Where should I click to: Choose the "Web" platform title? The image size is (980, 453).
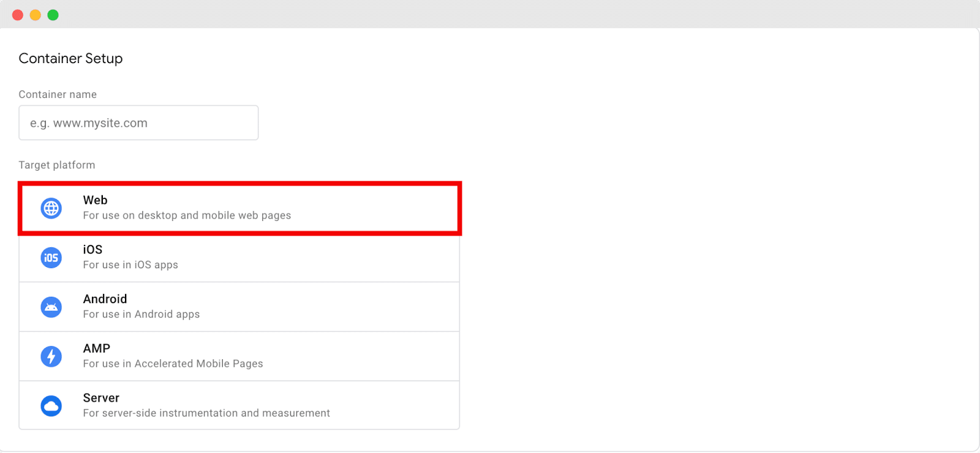pyautogui.click(x=95, y=200)
